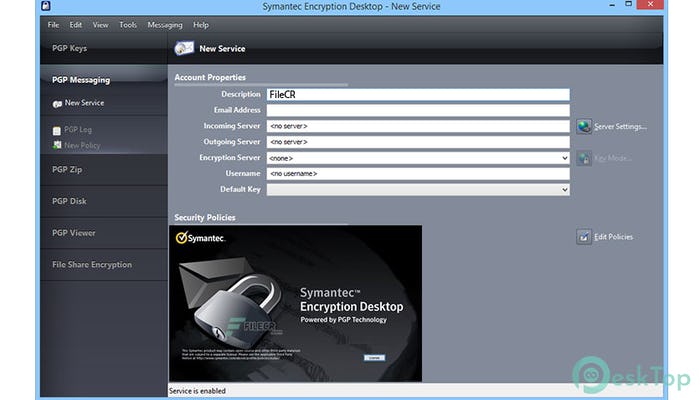Click the Edit Policies link

613,237
